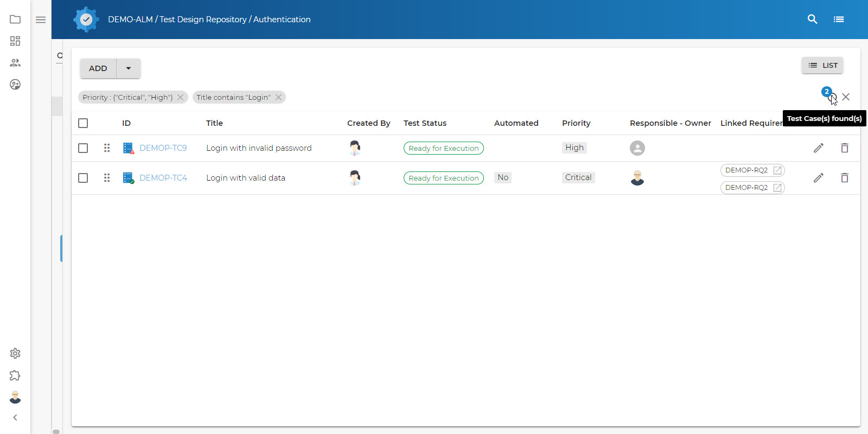The image size is (868, 434).
Task: Open DEMOP-TC9 test case link
Action: [x=163, y=148]
